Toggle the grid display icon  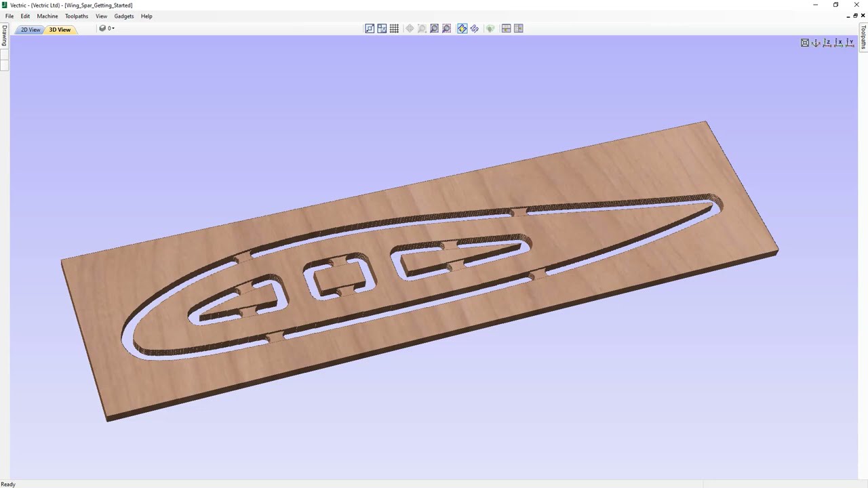click(394, 28)
